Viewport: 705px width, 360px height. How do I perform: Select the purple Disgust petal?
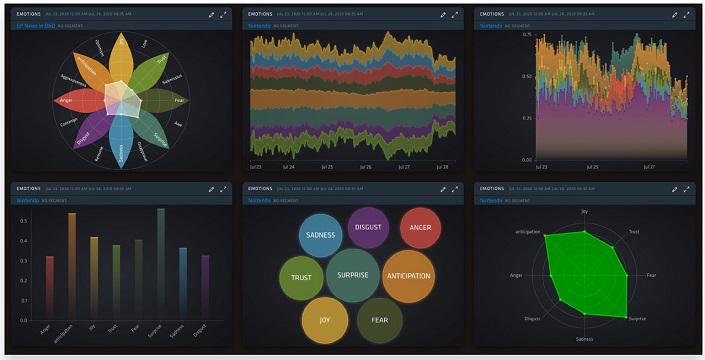click(92, 131)
